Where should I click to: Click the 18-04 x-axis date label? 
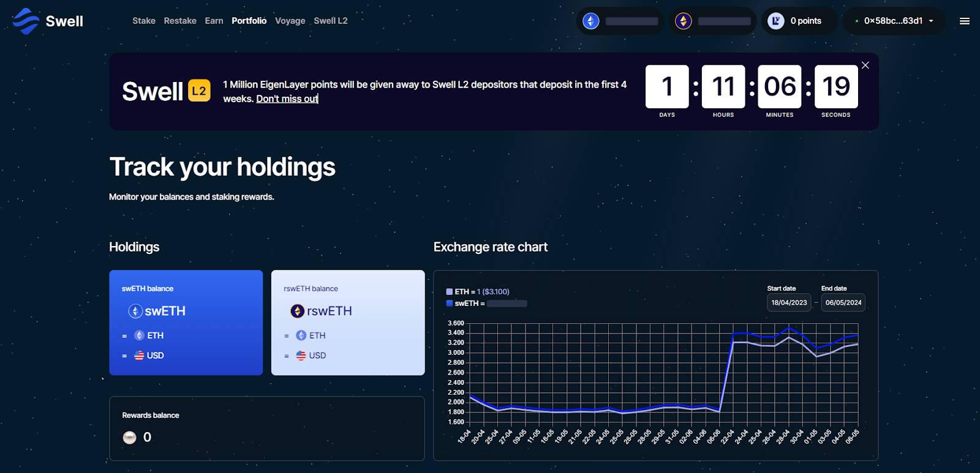[x=465, y=436]
